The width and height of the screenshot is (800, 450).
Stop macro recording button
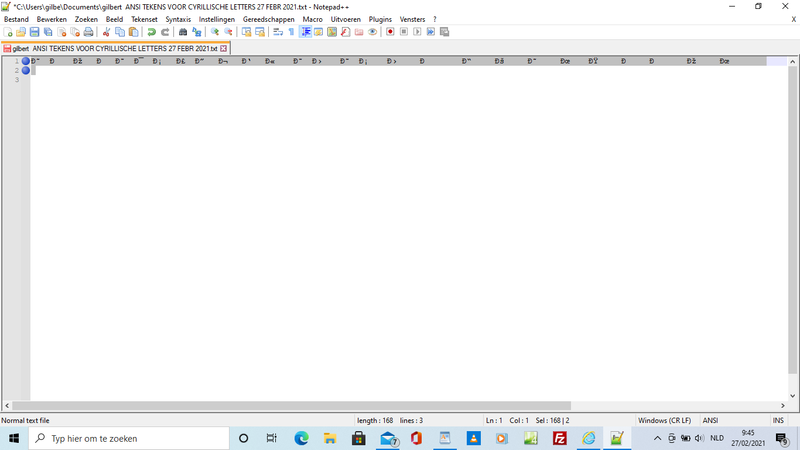(x=404, y=32)
